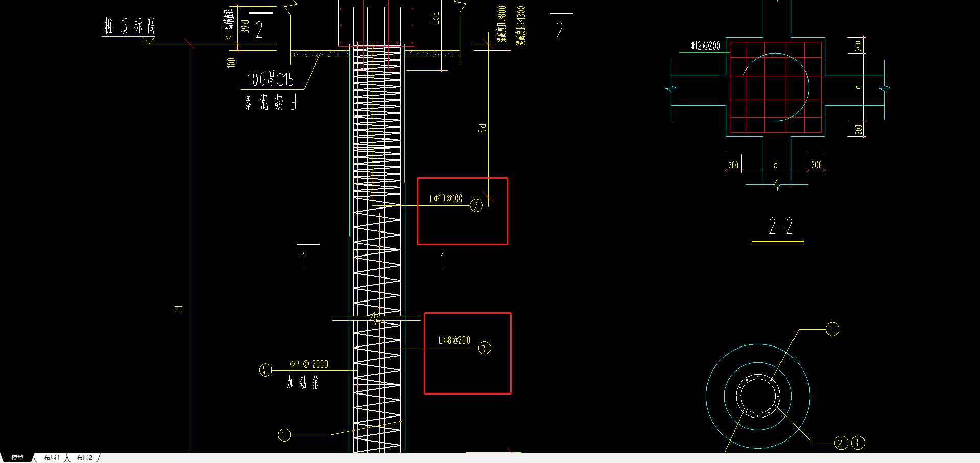Select the 加劲箍 text below Φ14@2000
This screenshot has height=463, width=980.
click(x=303, y=382)
